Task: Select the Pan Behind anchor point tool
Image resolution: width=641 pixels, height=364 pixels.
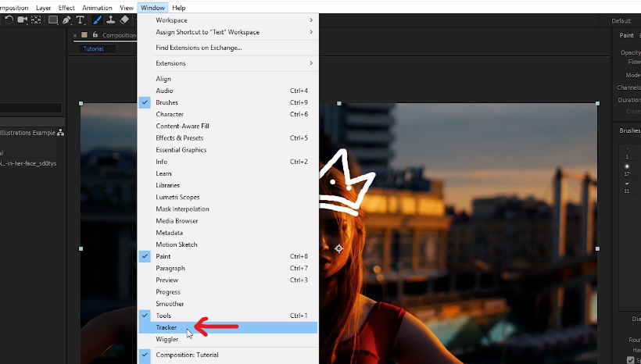Action: (36, 20)
